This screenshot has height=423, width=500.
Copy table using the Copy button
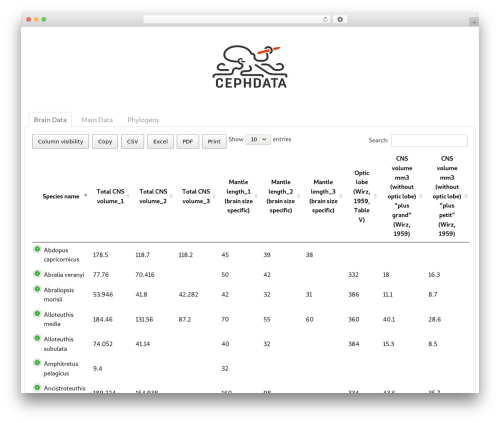click(x=105, y=142)
